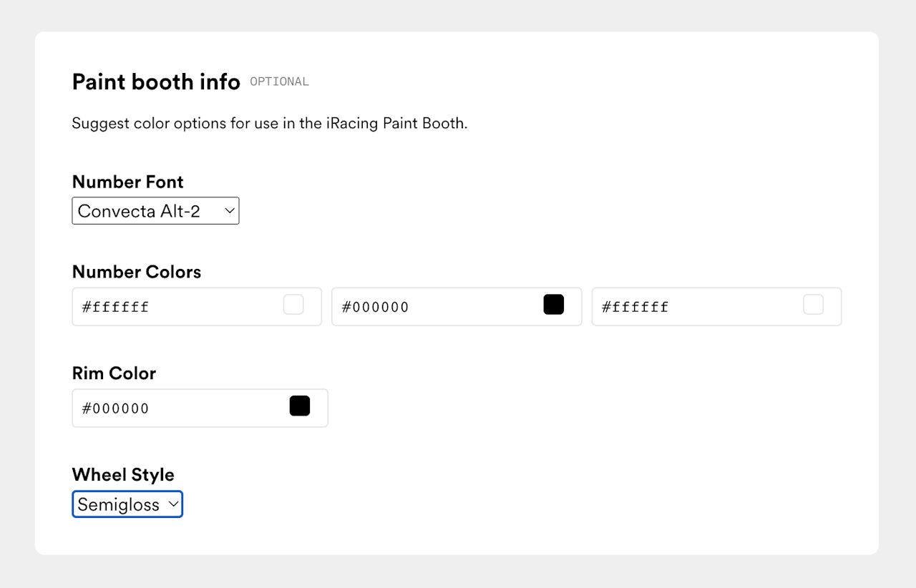The height and width of the screenshot is (588, 916).
Task: Open the Number Font dropdown showing Convecta Alt-2
Action: point(143,211)
